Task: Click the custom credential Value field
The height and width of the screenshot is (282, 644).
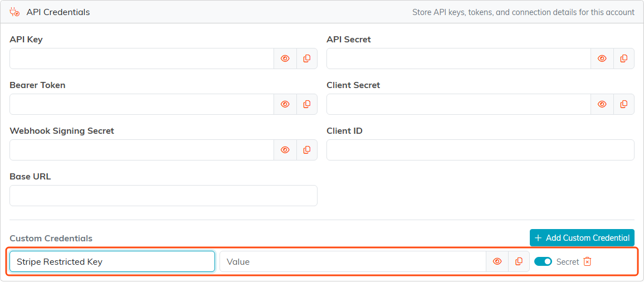Action: [353, 261]
